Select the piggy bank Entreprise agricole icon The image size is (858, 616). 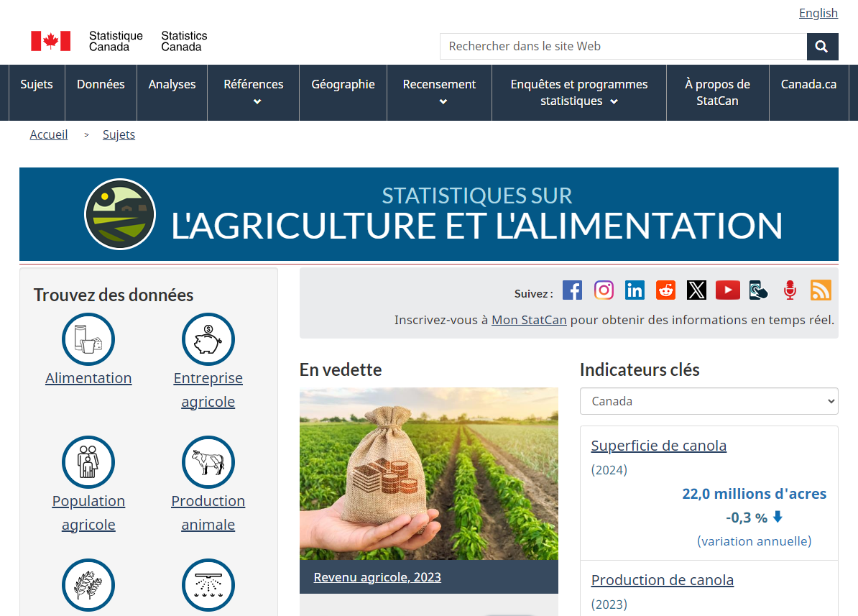click(x=208, y=339)
